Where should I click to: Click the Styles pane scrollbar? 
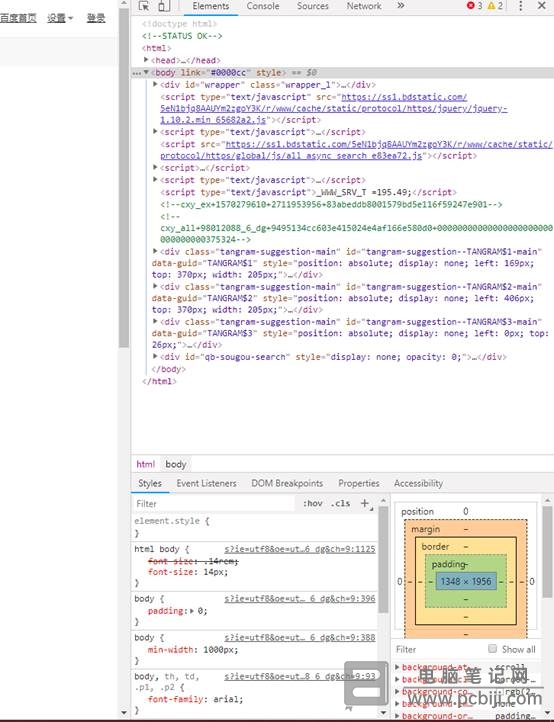point(383,559)
